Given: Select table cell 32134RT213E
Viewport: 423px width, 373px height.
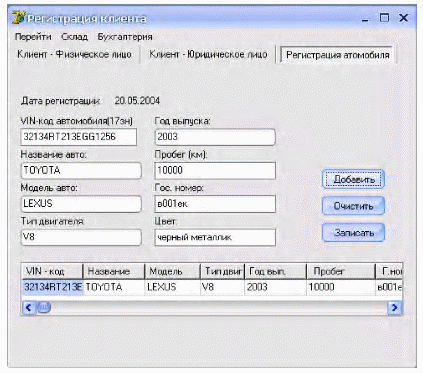Looking at the screenshot, I should (52, 287).
